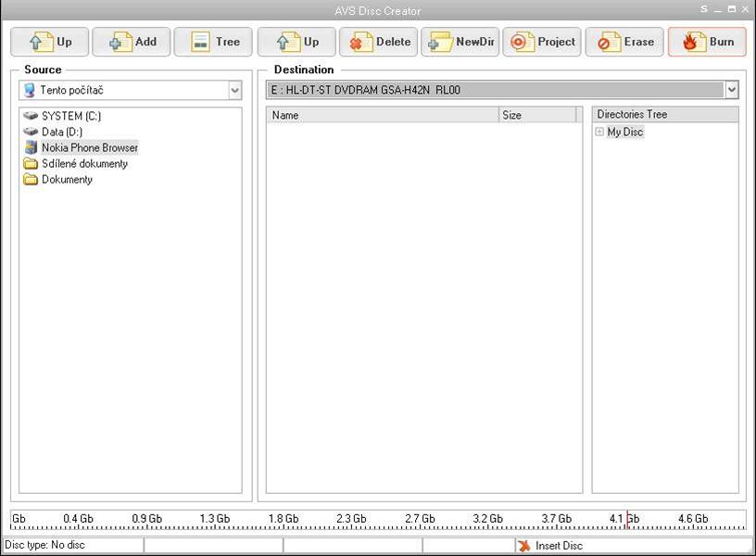
Task: Open the destination drive dropdown arrow
Action: coord(732,90)
